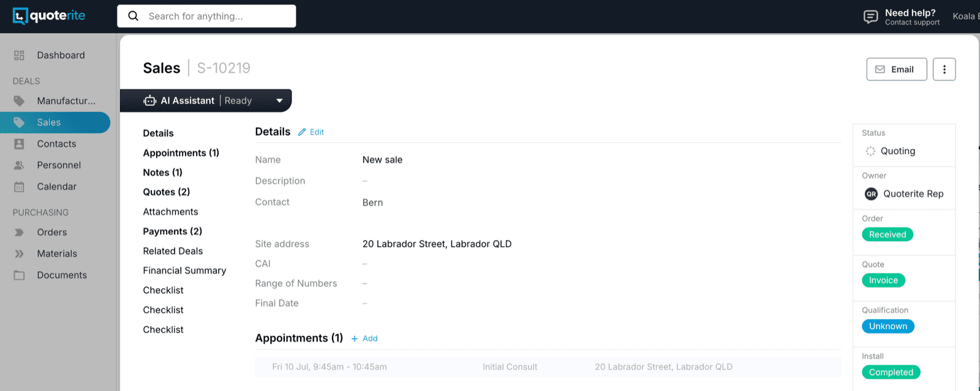This screenshot has width=980, height=391.
Task: Select the Contacts icon in sidebar
Action: click(19, 144)
